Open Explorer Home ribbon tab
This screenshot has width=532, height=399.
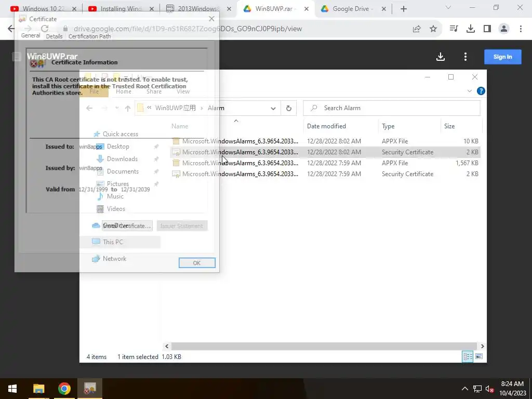124,91
